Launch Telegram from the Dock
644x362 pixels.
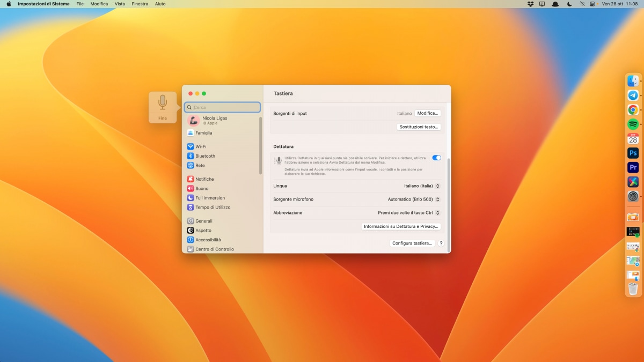click(x=633, y=95)
